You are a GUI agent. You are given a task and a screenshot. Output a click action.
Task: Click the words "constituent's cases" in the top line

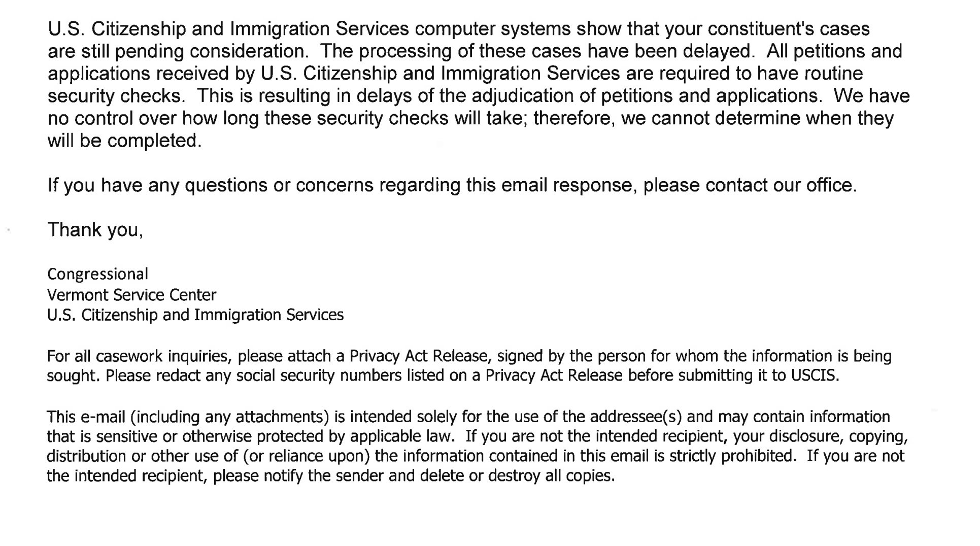click(x=789, y=29)
